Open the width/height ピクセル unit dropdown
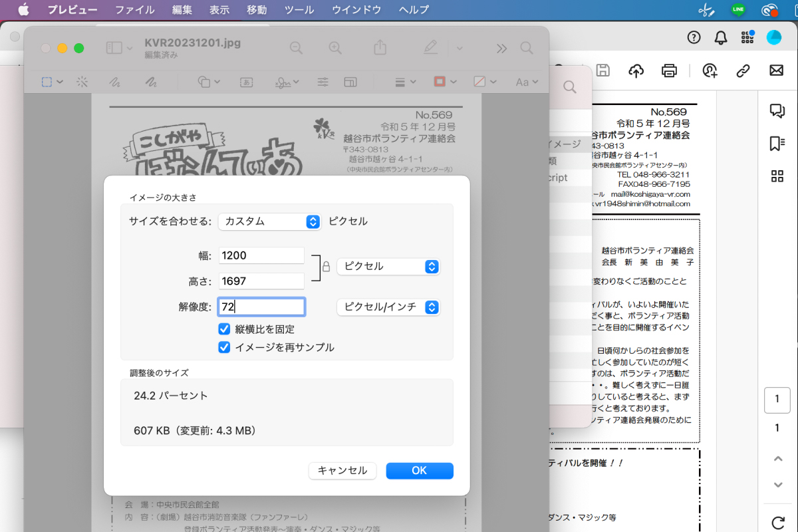798x532 pixels. coord(388,266)
